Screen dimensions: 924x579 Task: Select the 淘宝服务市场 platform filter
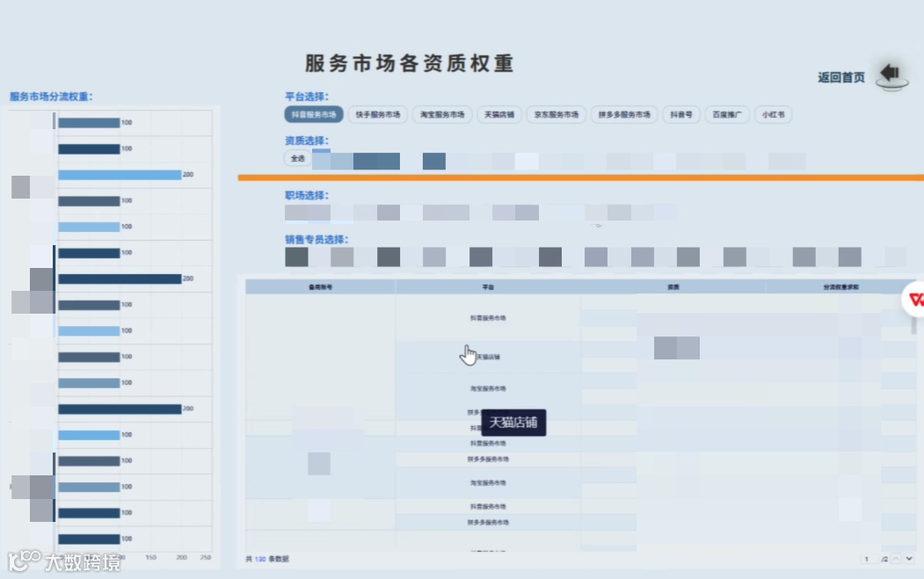click(442, 114)
